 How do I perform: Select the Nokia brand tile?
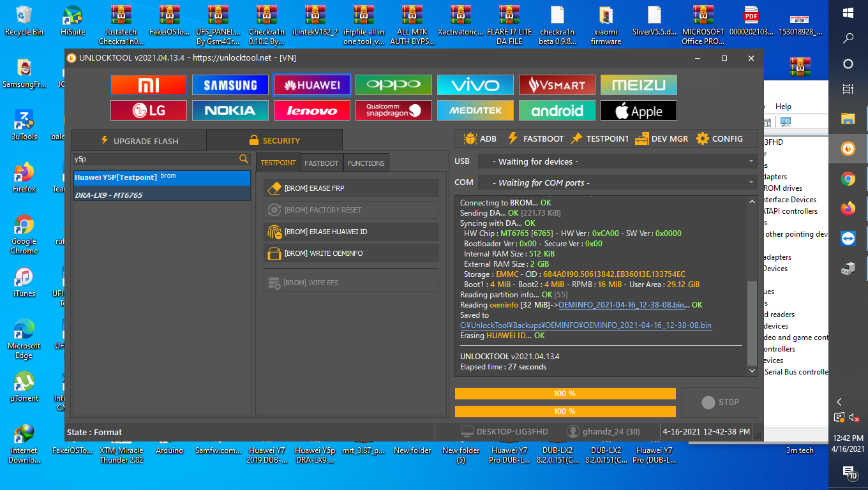[x=230, y=110]
